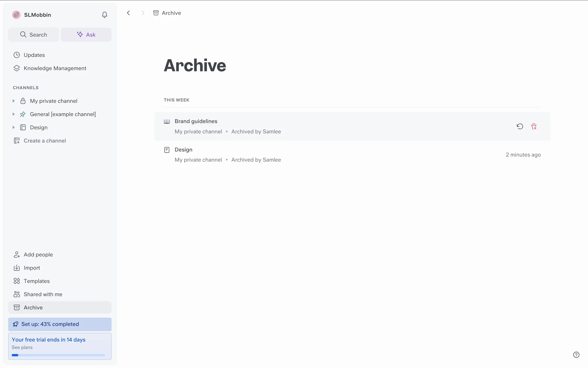Click Create a channel
The width and height of the screenshot is (588, 368).
tap(45, 141)
